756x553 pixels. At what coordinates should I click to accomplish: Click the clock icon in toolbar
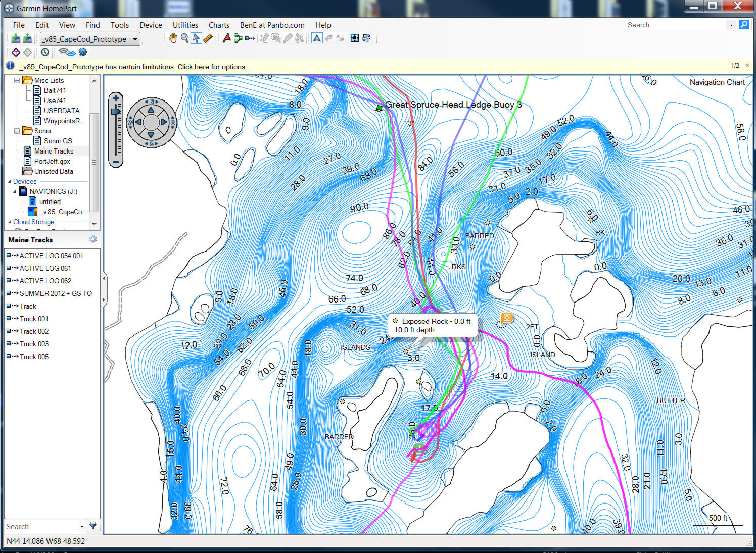click(x=45, y=52)
